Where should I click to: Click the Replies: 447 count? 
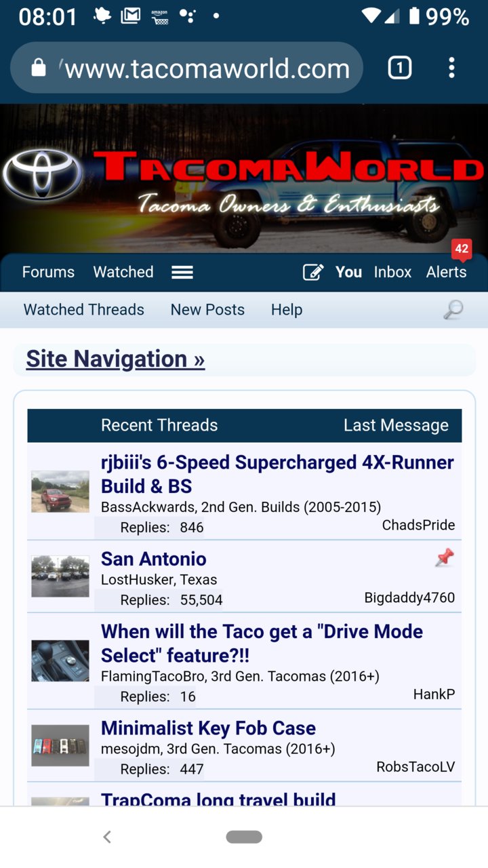pos(161,769)
